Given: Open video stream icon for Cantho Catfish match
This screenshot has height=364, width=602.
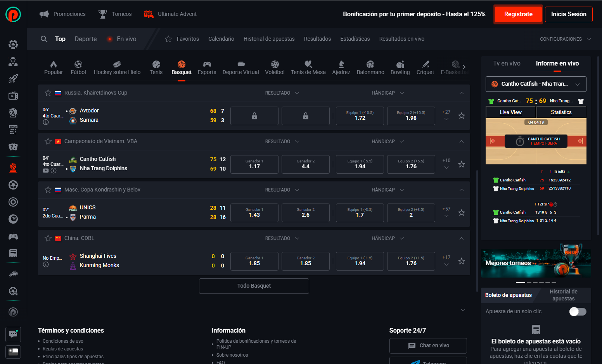Looking at the screenshot, I should (x=46, y=171).
